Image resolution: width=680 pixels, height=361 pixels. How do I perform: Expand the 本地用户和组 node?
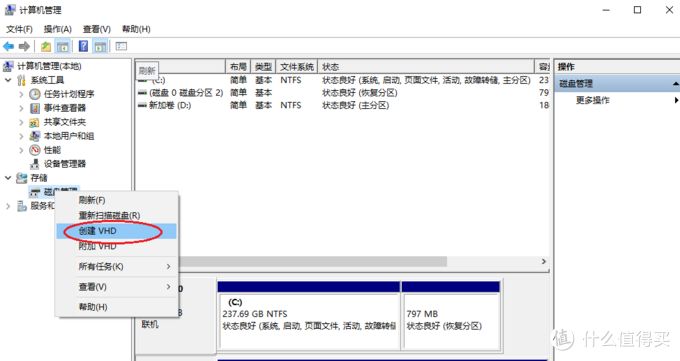pyautogui.click(x=21, y=136)
